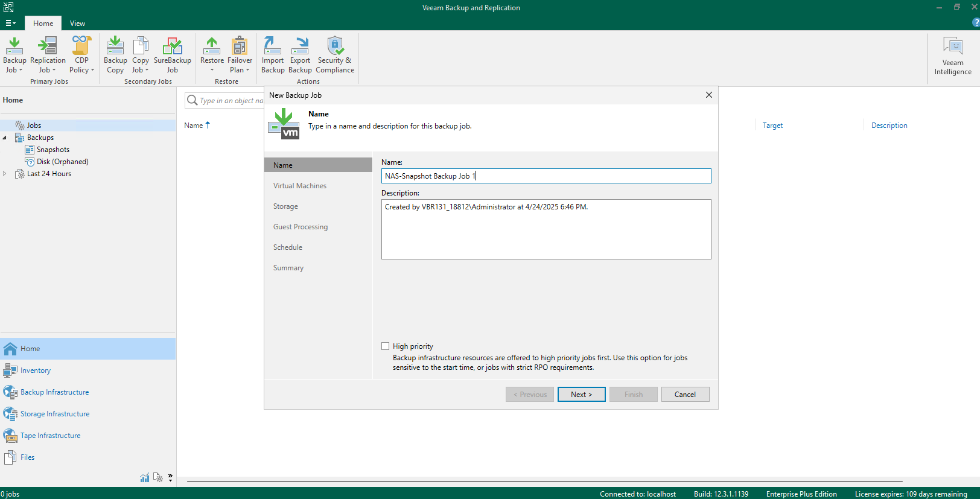The image size is (980, 499).
Task: Open the Backup Infrastructure pane
Action: (x=88, y=392)
